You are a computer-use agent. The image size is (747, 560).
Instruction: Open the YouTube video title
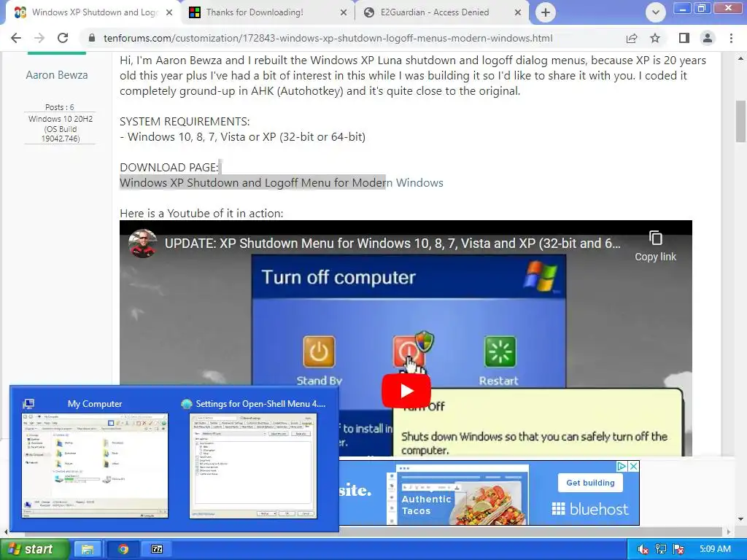coord(392,244)
